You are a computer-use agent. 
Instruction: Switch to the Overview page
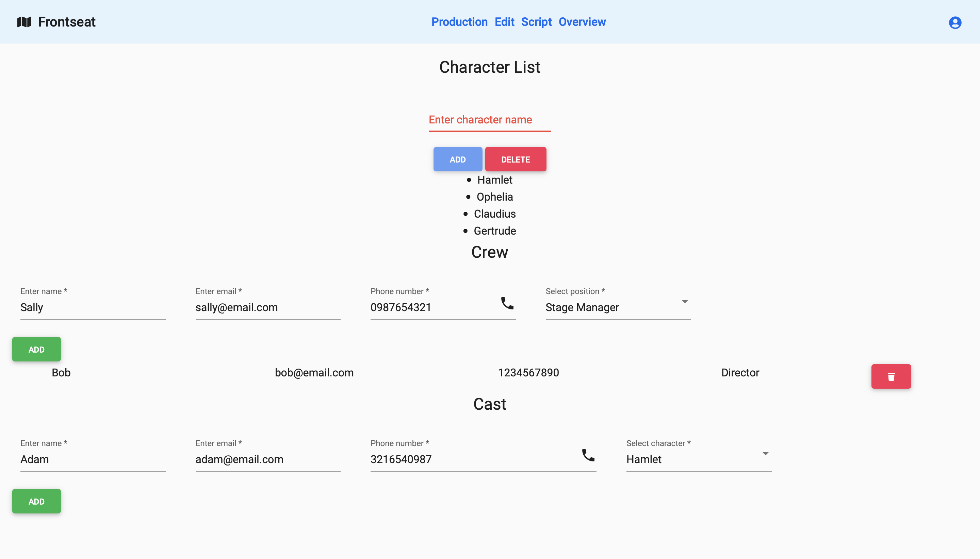pyautogui.click(x=582, y=22)
